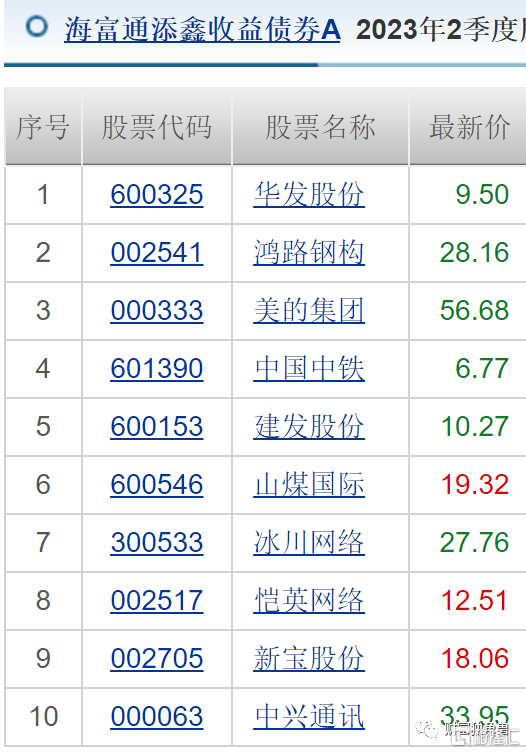The width and height of the screenshot is (526, 753).
Task: Open the 恺英网络 stock name link
Action: click(x=309, y=601)
